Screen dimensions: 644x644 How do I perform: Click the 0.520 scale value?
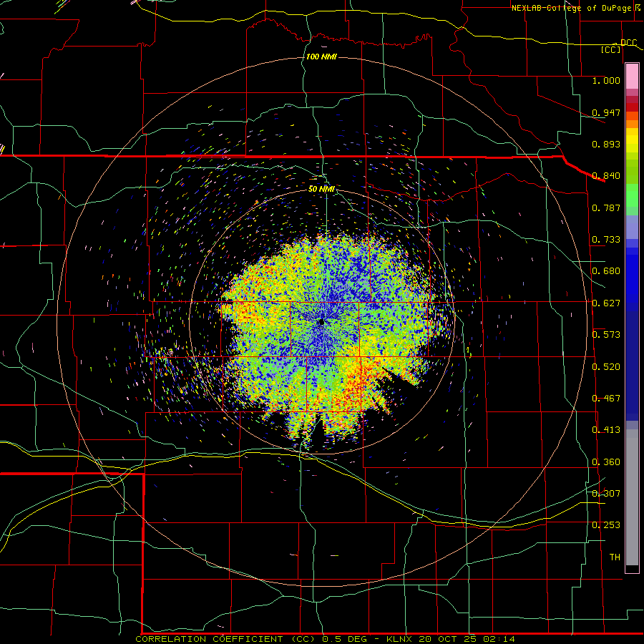coord(606,367)
